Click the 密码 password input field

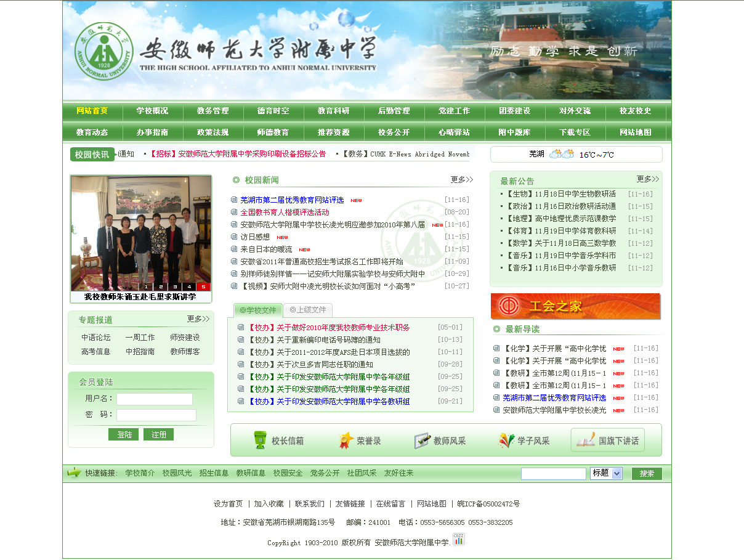pos(156,415)
